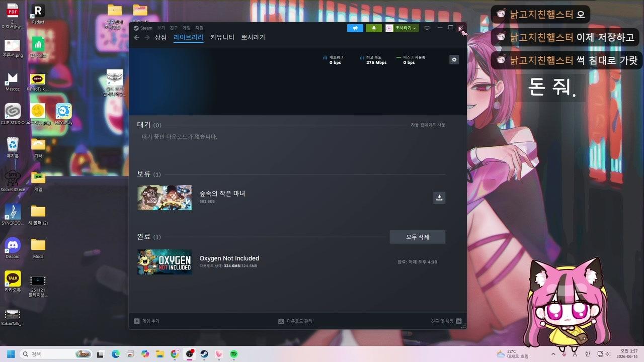Select the Mascoz desktop shortcut
644x362 pixels.
tap(13, 82)
